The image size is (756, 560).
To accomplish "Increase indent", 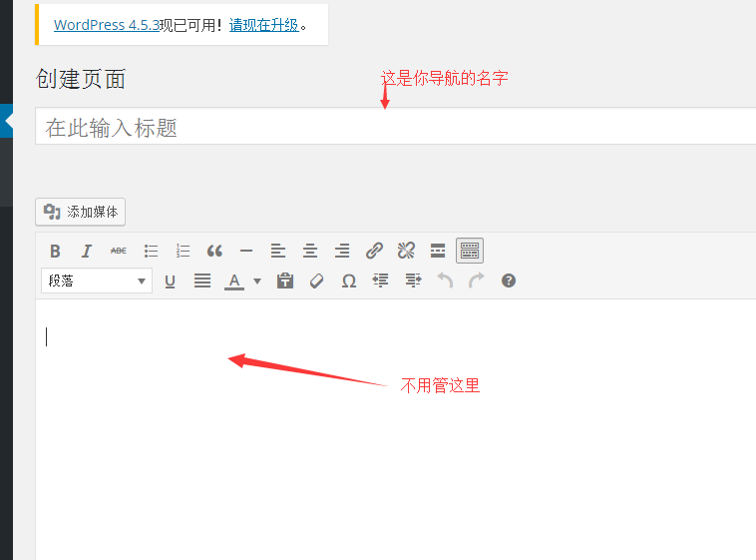I will pyautogui.click(x=413, y=280).
